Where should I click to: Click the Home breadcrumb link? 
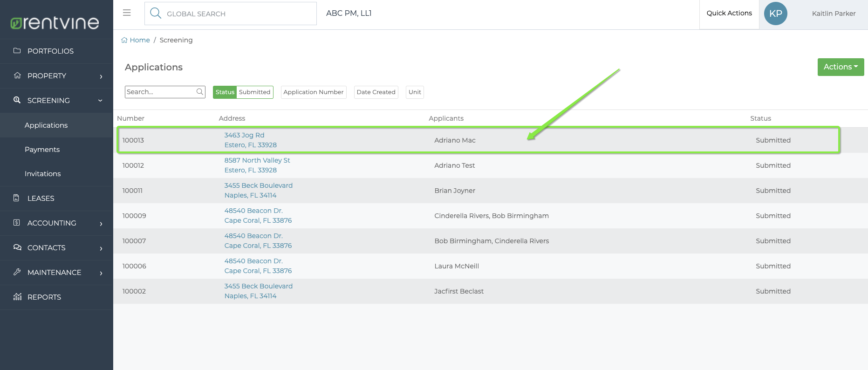coord(140,40)
